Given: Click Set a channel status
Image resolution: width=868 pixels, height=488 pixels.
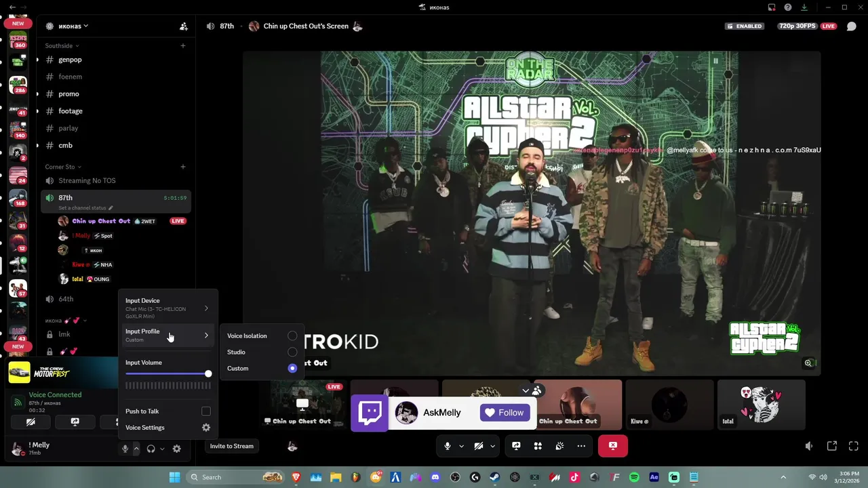Looking at the screenshot, I should point(85,208).
